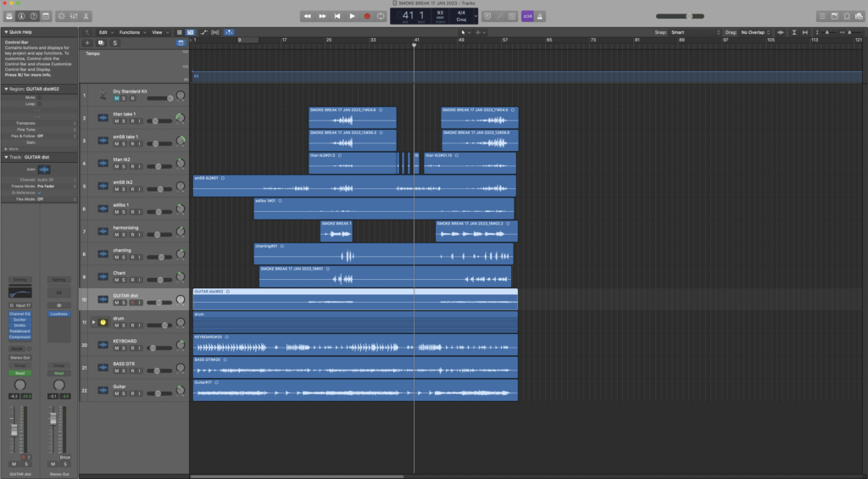
Task: Open the Functions menu
Action: click(131, 32)
